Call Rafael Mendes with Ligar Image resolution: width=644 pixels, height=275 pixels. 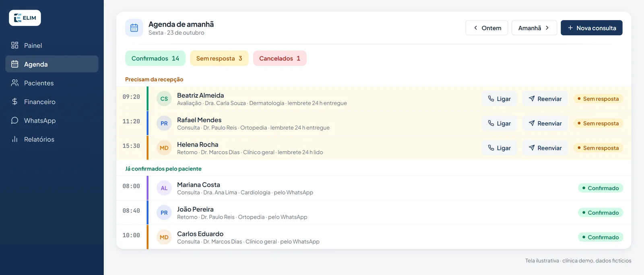click(499, 123)
